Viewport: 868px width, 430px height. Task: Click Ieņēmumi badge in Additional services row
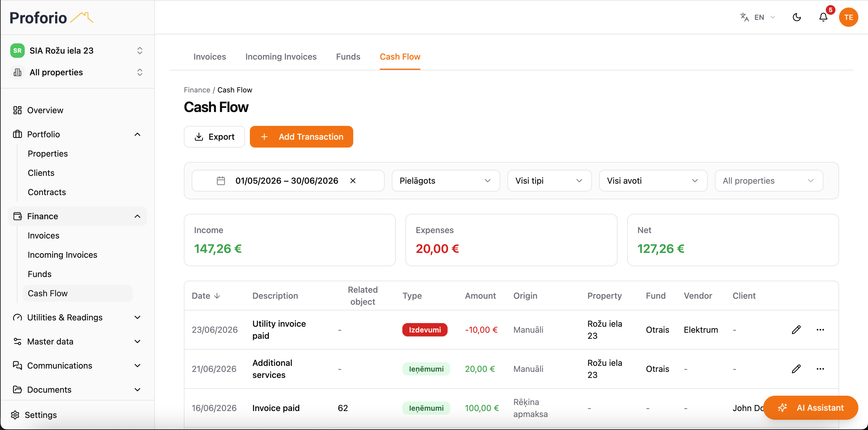point(426,369)
